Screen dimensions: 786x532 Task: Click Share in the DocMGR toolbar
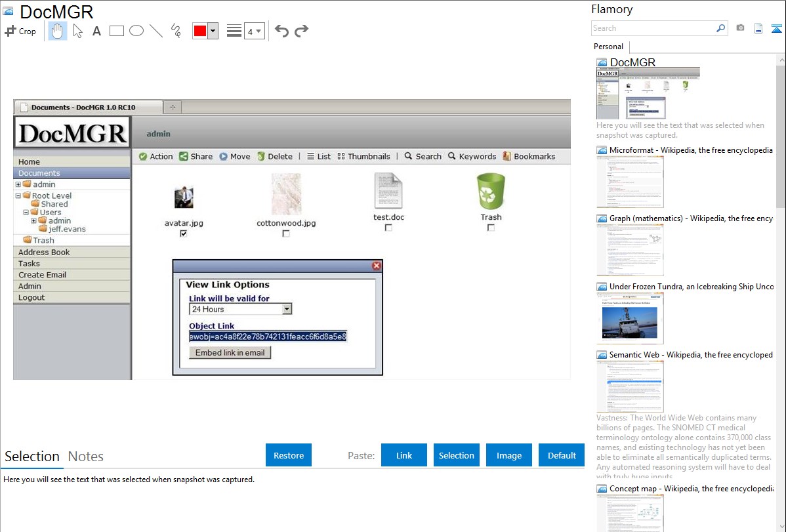(196, 156)
